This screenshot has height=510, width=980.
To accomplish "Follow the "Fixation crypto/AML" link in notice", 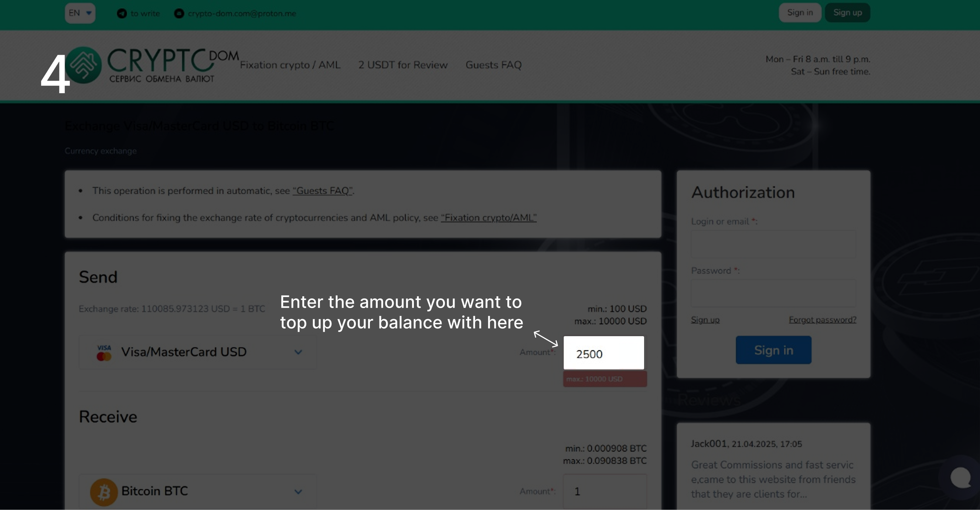I will [x=489, y=217].
